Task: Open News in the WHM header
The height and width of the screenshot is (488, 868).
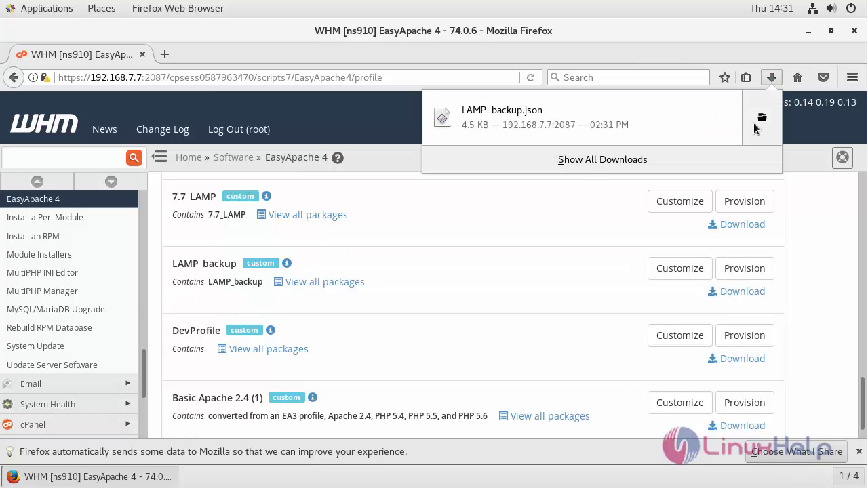Action: coord(104,129)
